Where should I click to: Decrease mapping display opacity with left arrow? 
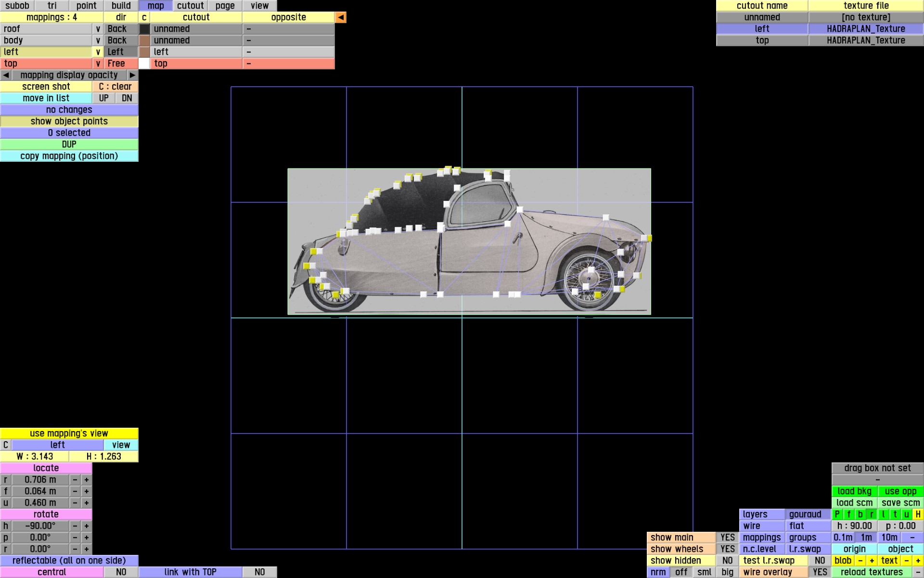(x=6, y=75)
